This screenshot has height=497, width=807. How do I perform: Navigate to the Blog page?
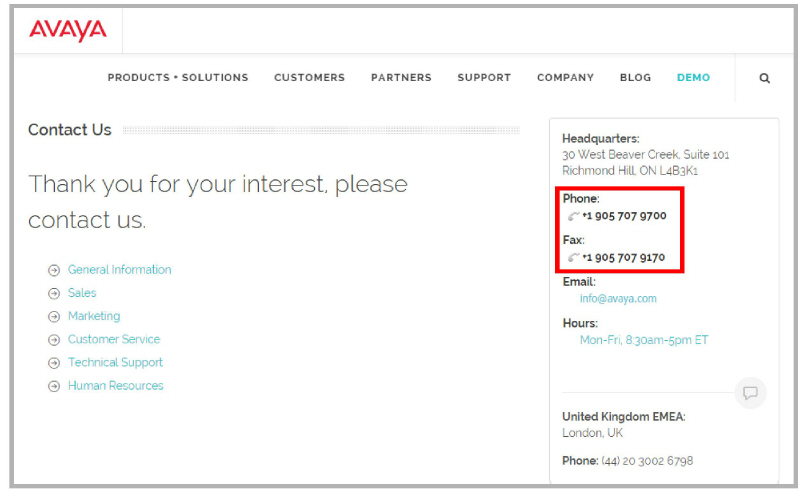[x=635, y=78]
